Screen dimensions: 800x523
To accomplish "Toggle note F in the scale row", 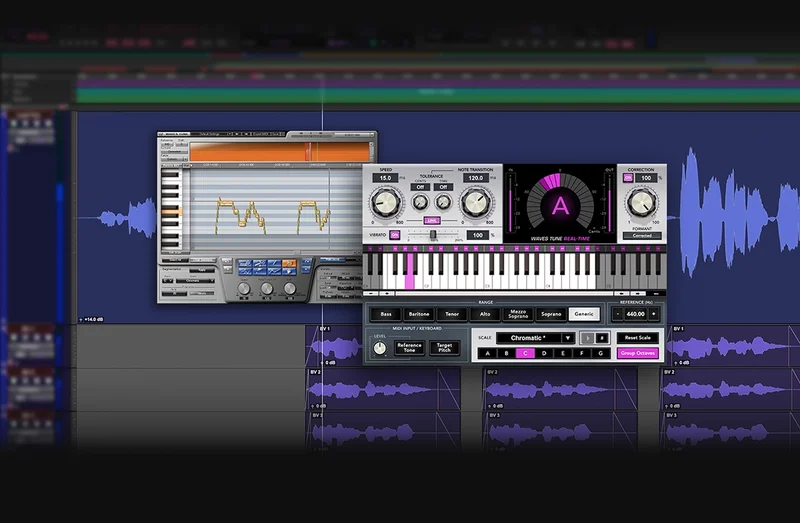I will 582,353.
